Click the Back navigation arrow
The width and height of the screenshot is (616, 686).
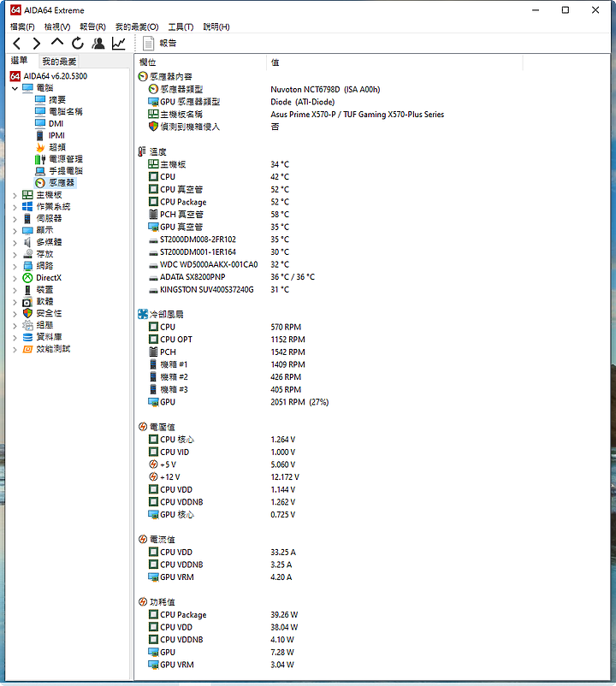point(17,44)
